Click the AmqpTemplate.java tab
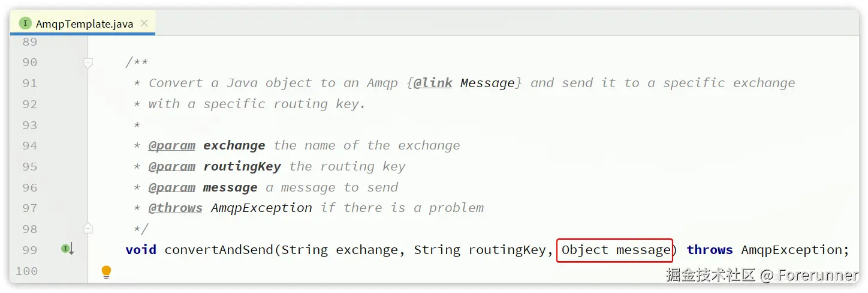Image resolution: width=868 pixels, height=293 pixels. [x=85, y=24]
